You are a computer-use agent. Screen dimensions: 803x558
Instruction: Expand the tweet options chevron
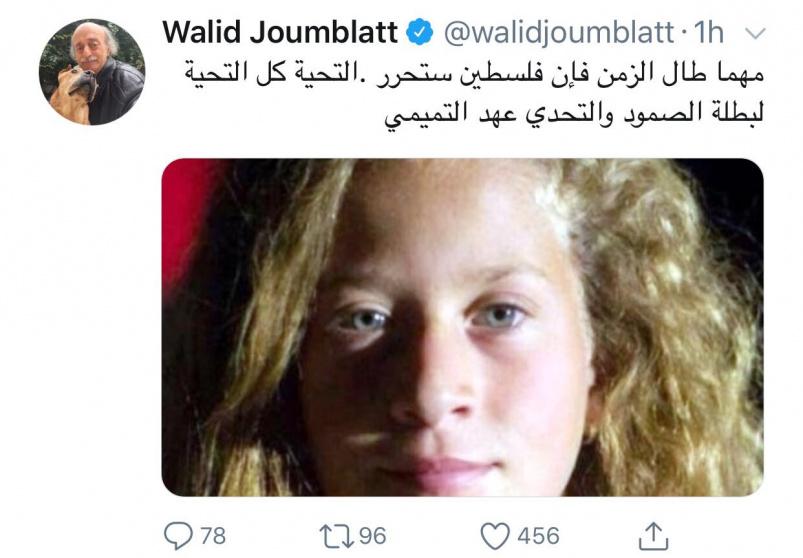point(755,34)
